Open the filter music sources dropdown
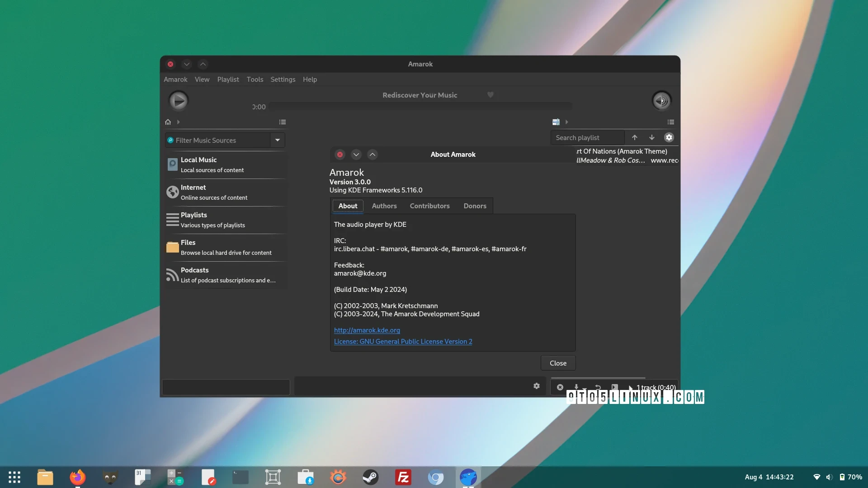Image resolution: width=868 pixels, height=488 pixels. pos(278,140)
